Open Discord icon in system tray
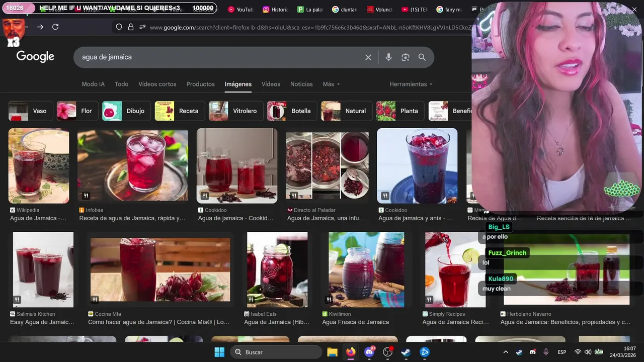The width and height of the screenshot is (644, 362). point(533,352)
